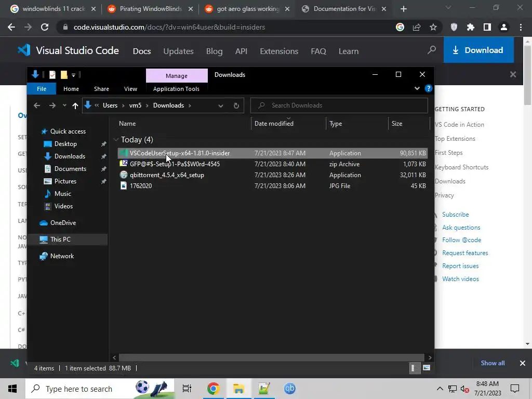Open the Customize Quick Access Toolbar dropdown
The width and height of the screenshot is (532, 399).
point(73,75)
